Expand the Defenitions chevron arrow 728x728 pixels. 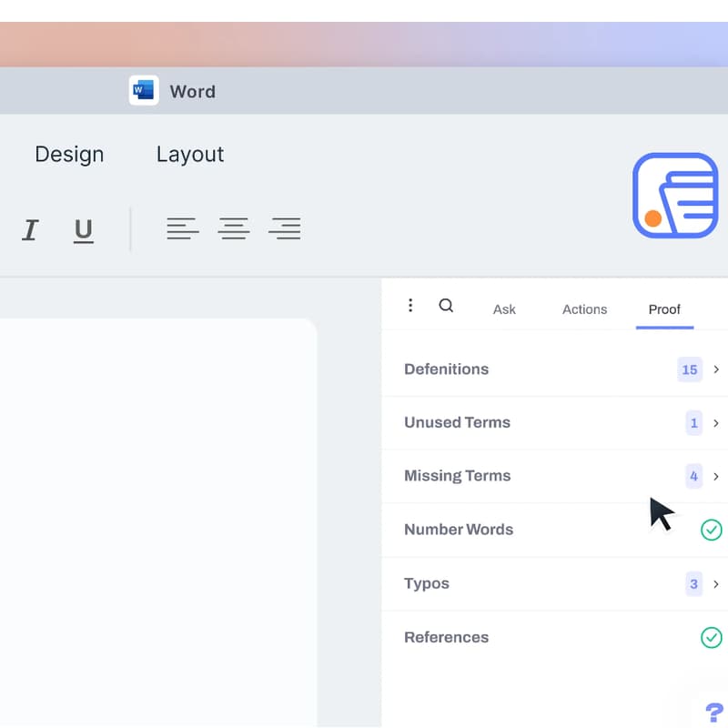click(716, 369)
